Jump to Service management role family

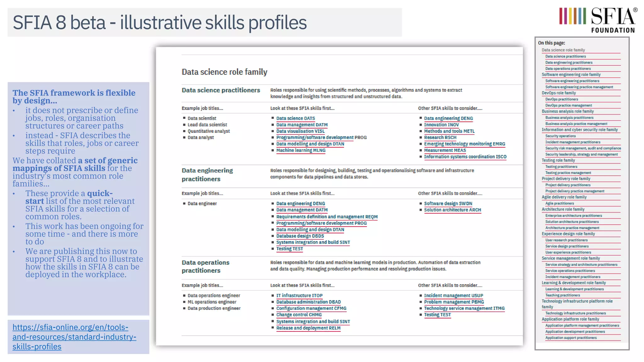point(571,259)
